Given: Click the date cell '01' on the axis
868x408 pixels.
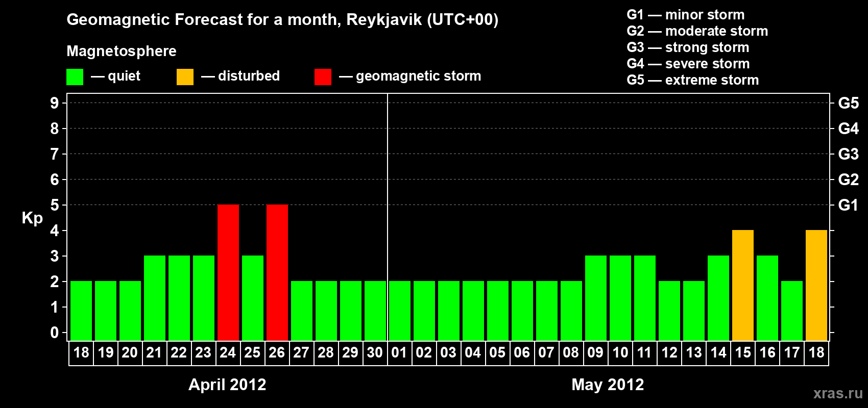Looking at the screenshot, I should click(400, 353).
